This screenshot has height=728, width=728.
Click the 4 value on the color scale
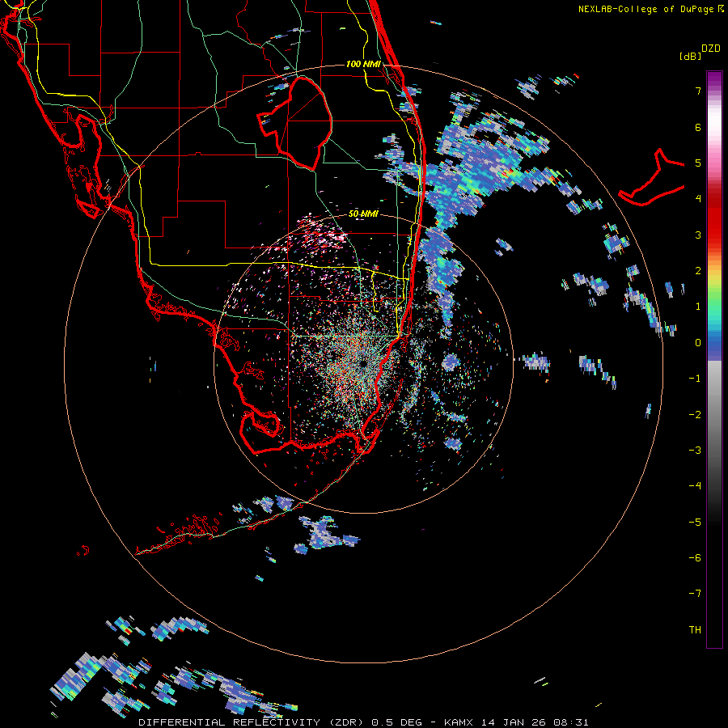click(x=698, y=199)
